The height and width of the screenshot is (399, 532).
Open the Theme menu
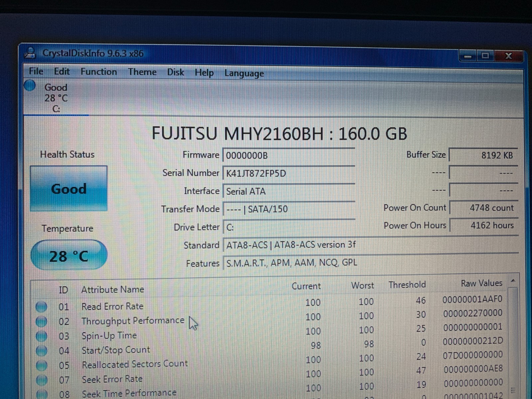click(142, 72)
